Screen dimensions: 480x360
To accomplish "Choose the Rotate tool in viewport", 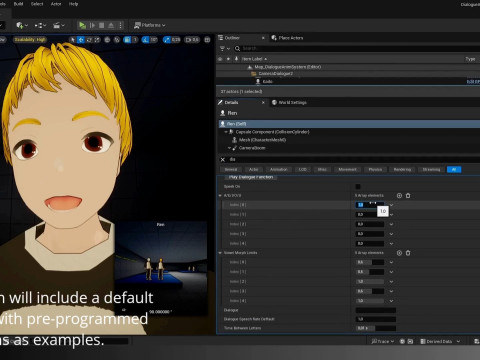I will (89, 40).
